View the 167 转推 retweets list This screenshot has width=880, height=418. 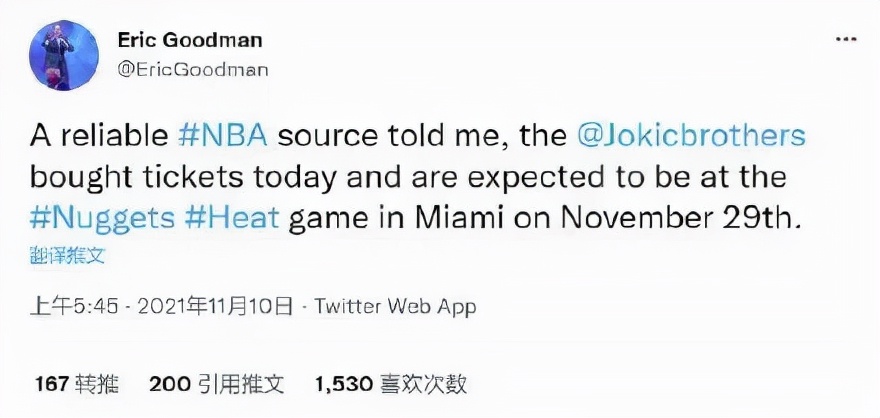(x=76, y=383)
